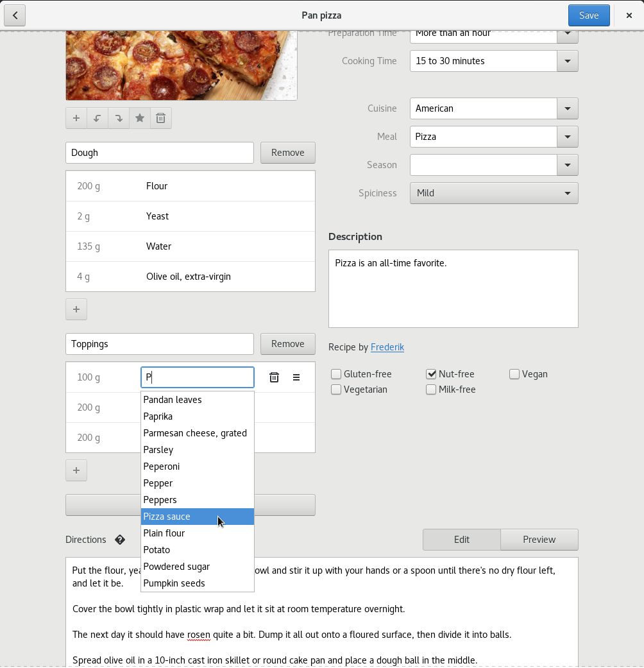Delete the recipe image with trash icon
The height and width of the screenshot is (668, 644).
[161, 118]
